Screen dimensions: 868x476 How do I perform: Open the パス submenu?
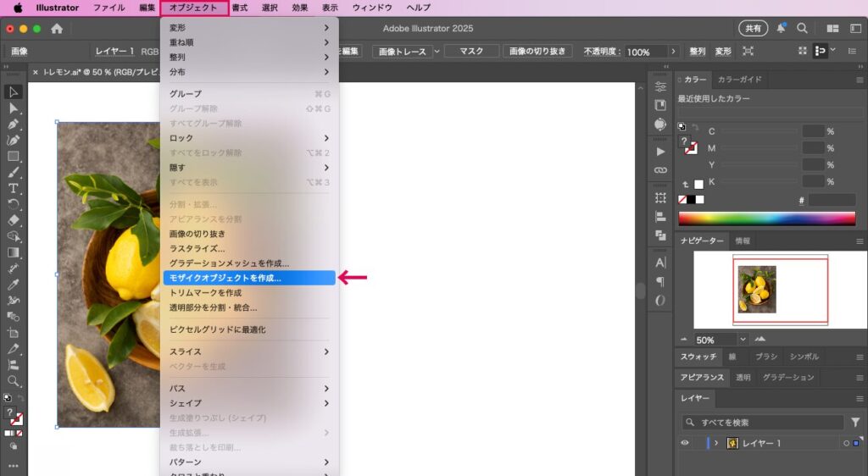249,389
